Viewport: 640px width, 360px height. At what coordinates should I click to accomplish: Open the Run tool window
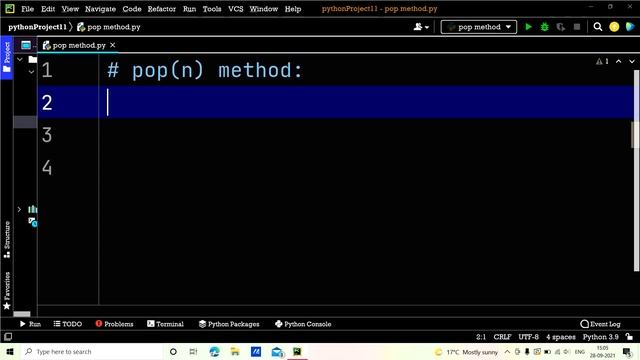pyautogui.click(x=30, y=324)
